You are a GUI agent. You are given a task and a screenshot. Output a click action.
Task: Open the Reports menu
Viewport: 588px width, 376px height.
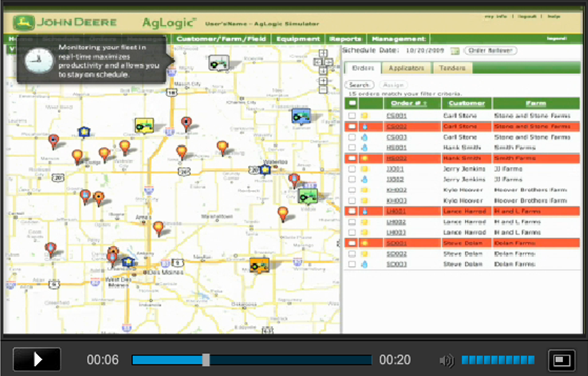click(x=345, y=39)
